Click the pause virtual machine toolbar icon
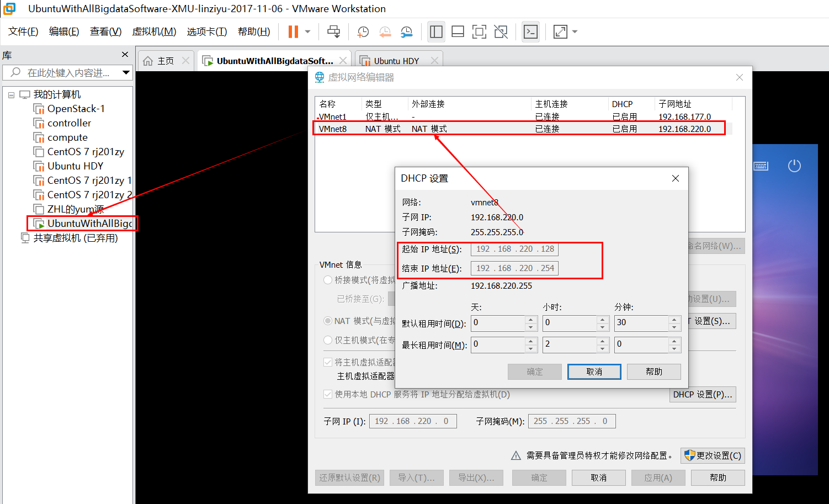 tap(293, 31)
